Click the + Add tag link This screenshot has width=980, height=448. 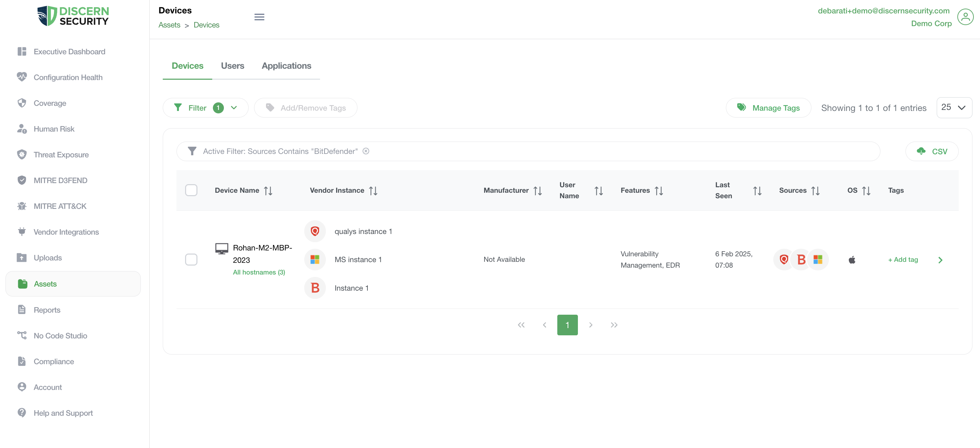[903, 260]
